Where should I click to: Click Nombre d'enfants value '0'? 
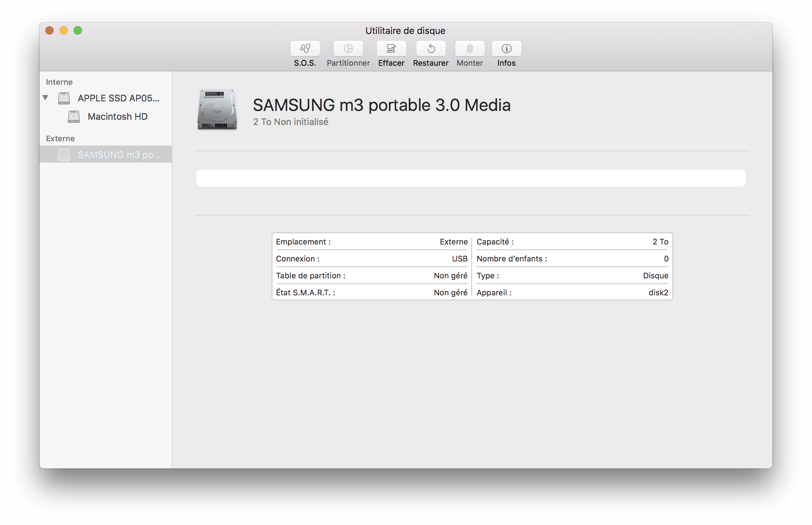click(x=666, y=259)
